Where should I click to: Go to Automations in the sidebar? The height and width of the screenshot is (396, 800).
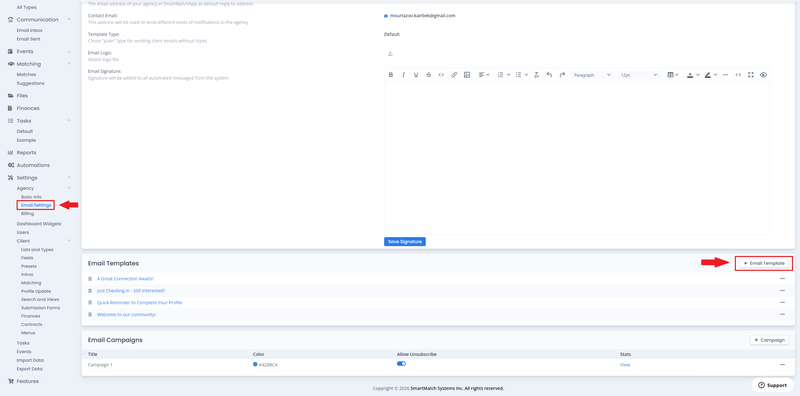click(x=33, y=165)
